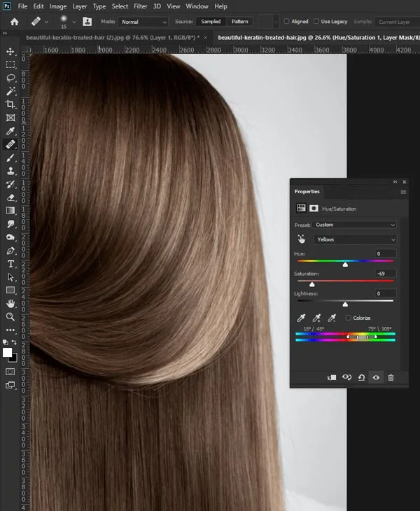Enable the Aligned checkbox
This screenshot has width=420, height=511.
pos(286,22)
